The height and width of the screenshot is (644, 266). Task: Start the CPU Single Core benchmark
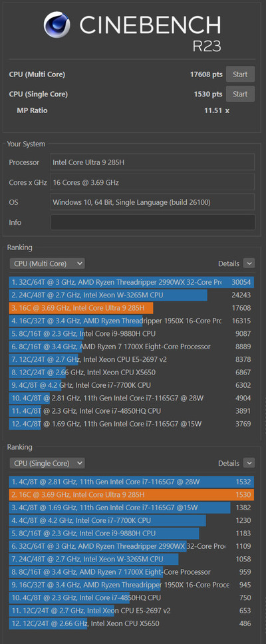tap(240, 94)
